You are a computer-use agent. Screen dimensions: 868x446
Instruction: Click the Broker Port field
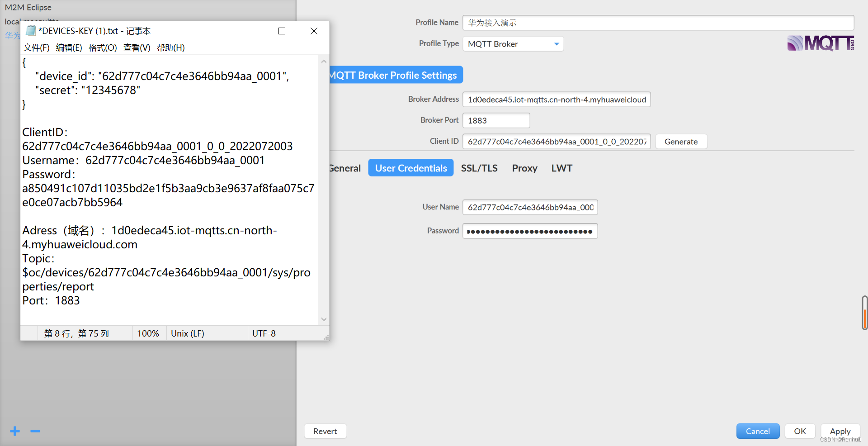tap(496, 120)
